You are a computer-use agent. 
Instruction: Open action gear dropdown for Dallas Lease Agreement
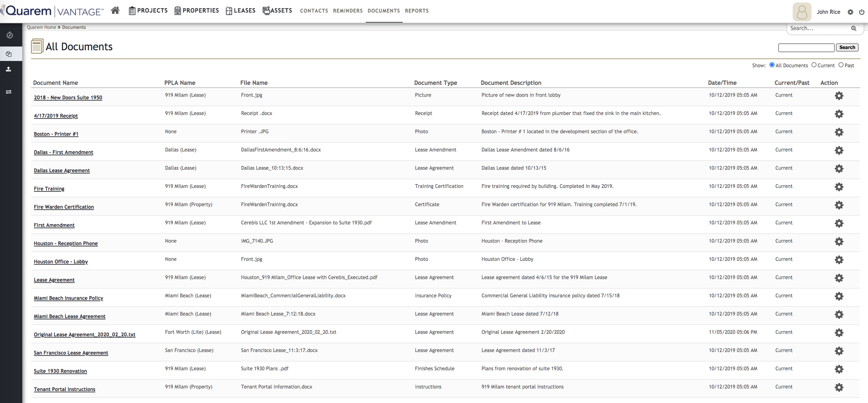pyautogui.click(x=839, y=169)
